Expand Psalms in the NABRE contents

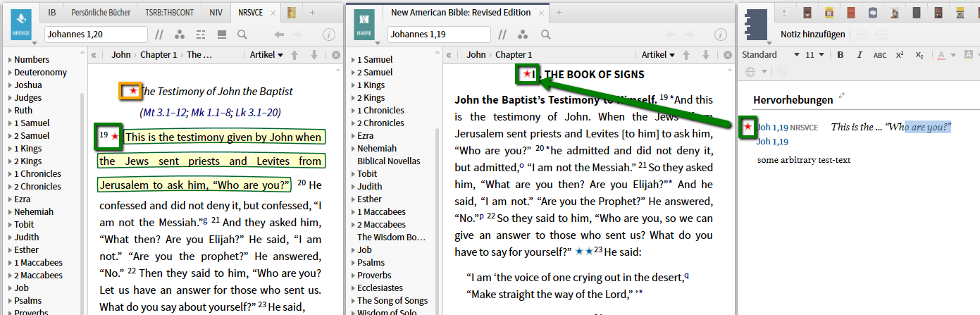click(x=354, y=263)
